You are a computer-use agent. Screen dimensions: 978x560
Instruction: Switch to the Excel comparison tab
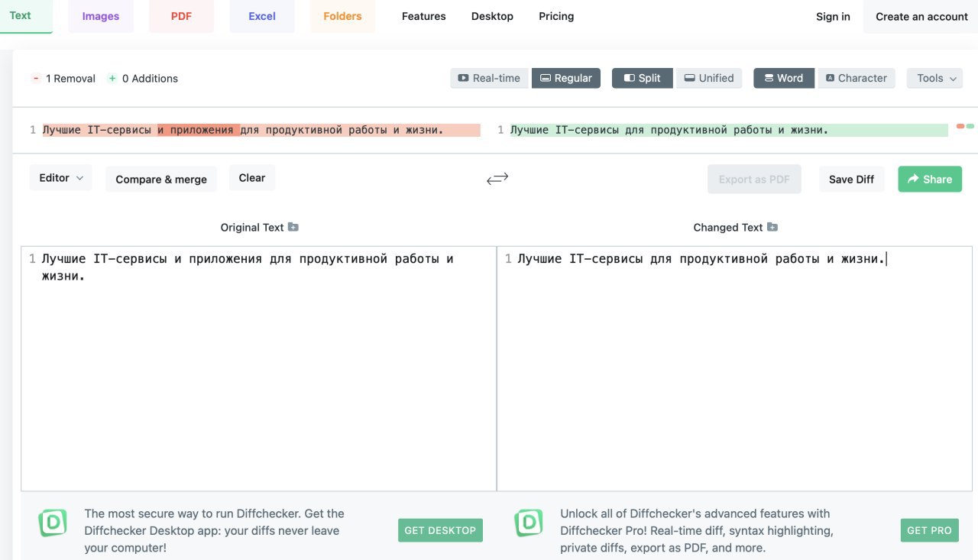click(x=262, y=16)
